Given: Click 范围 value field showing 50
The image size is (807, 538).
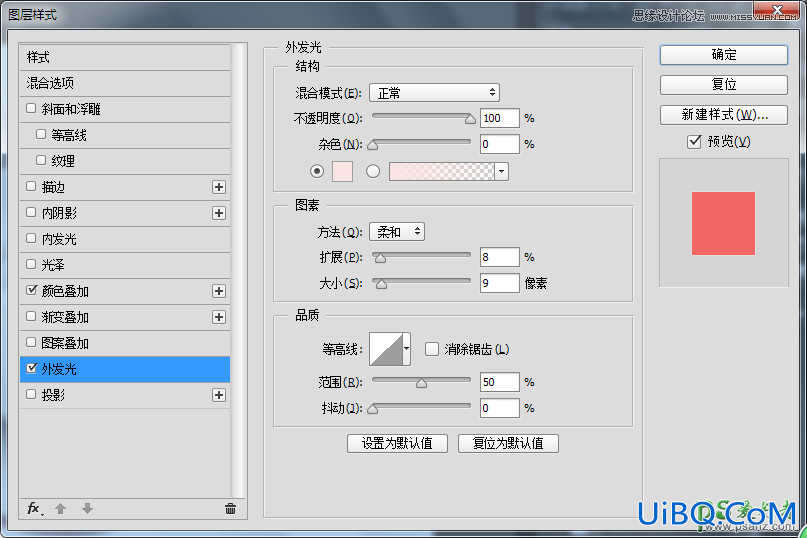Looking at the screenshot, I should (500, 382).
